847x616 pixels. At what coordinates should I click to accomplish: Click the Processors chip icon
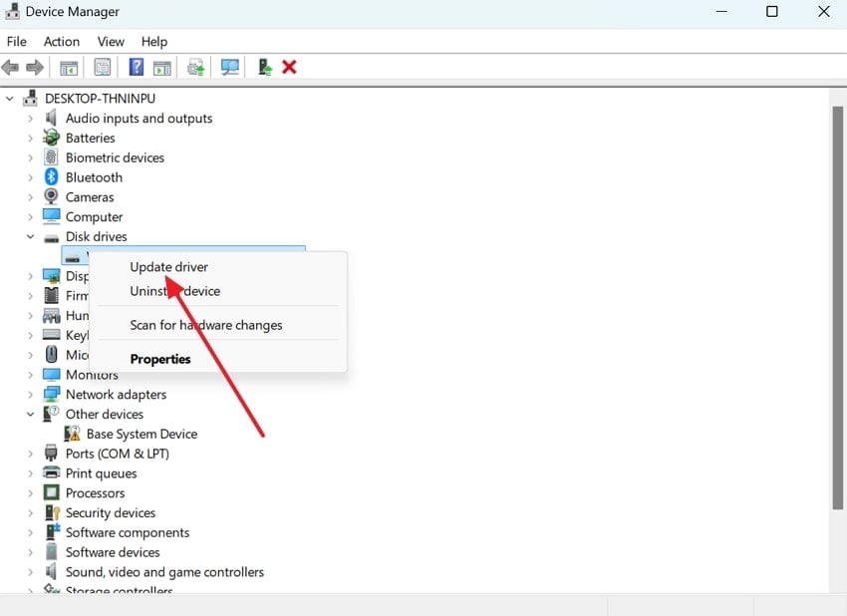51,492
